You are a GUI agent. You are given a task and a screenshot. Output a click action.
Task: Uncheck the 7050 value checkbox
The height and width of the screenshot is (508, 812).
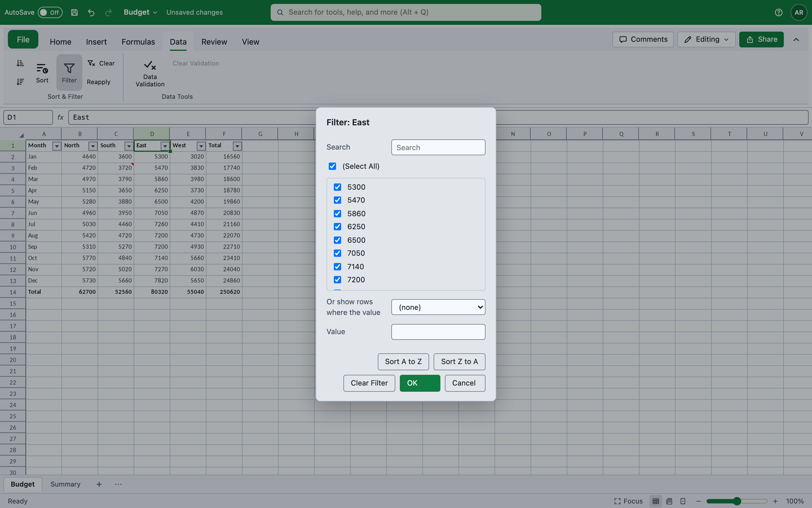point(337,253)
